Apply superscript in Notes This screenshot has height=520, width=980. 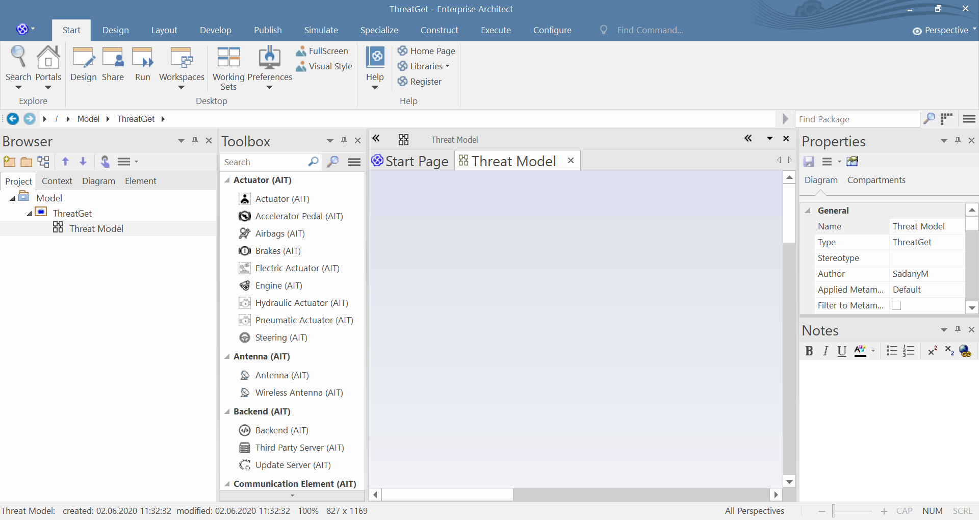click(x=933, y=351)
